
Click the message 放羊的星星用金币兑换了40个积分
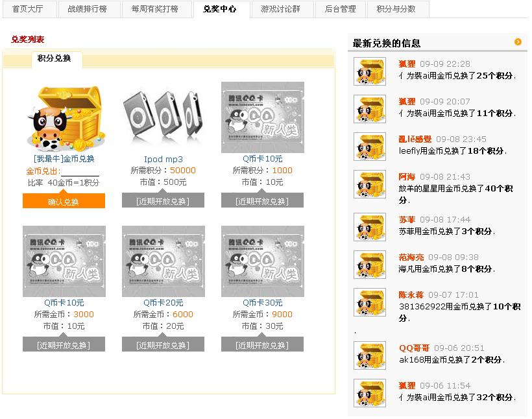coord(455,194)
